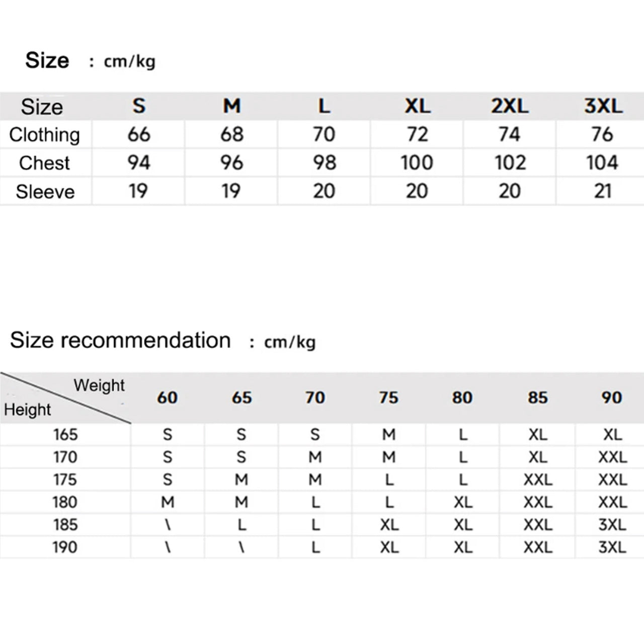
Task: Click the 2XL column header
Action: click(510, 106)
